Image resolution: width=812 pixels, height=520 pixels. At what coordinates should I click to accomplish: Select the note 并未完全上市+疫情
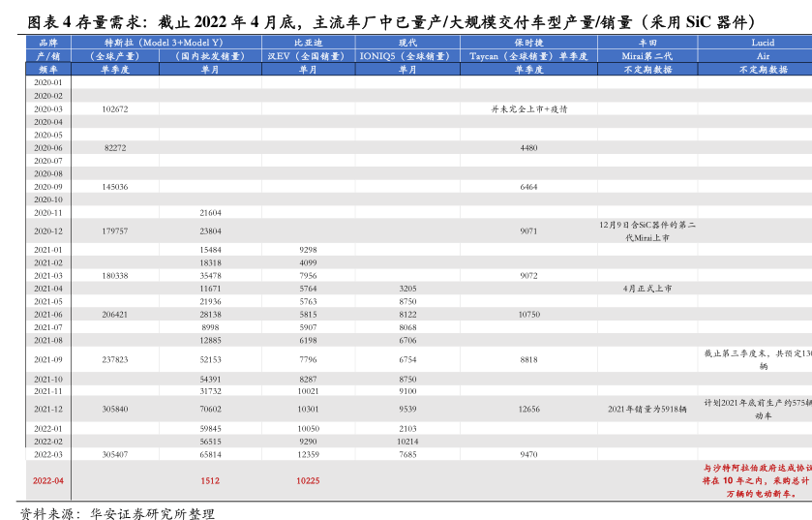tap(528, 109)
